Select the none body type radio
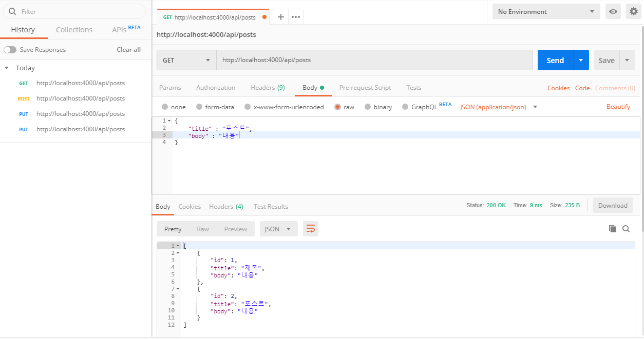Screen dimensions: 644x339 coord(165,107)
